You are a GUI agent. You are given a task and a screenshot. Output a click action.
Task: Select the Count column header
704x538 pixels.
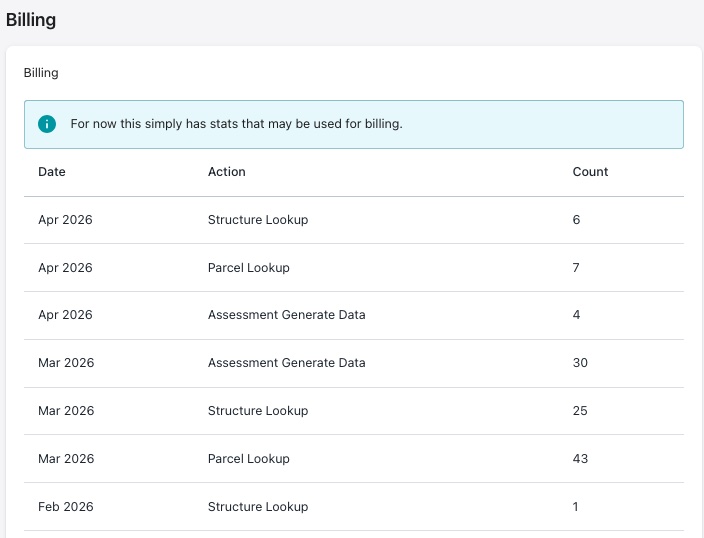590,172
